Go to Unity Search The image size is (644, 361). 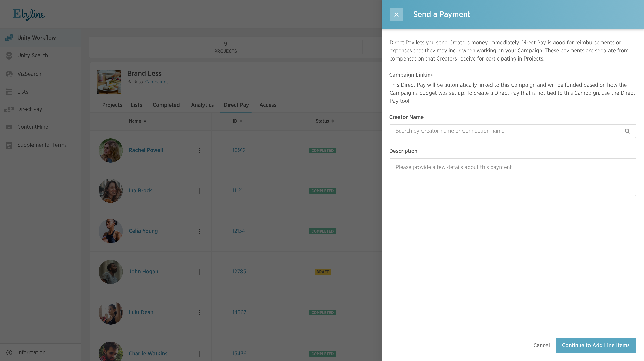[x=33, y=55]
